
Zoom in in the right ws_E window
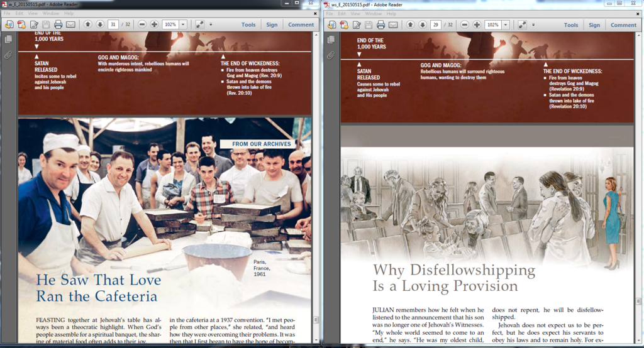[x=477, y=25]
